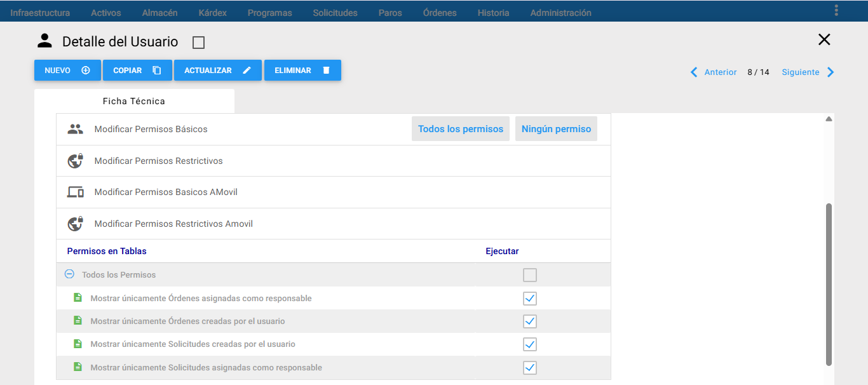Click the Todos los permisos button
Screen dimensions: 868x385
click(461, 129)
